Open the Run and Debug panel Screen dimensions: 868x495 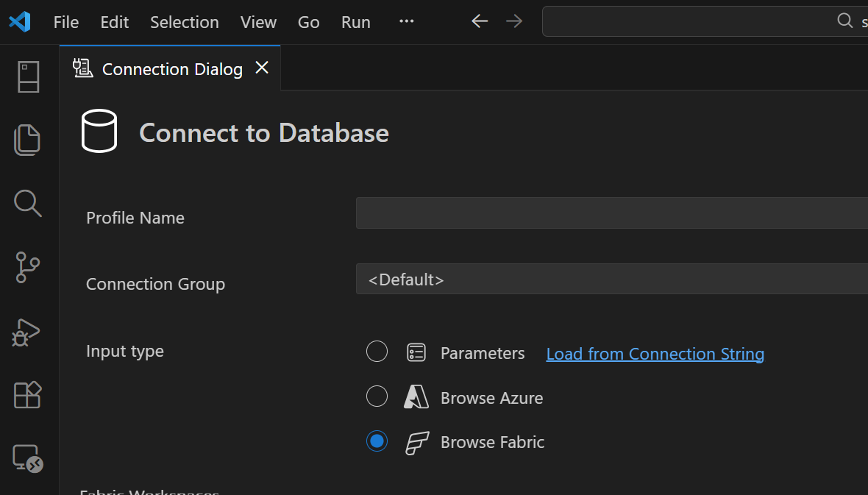click(27, 332)
